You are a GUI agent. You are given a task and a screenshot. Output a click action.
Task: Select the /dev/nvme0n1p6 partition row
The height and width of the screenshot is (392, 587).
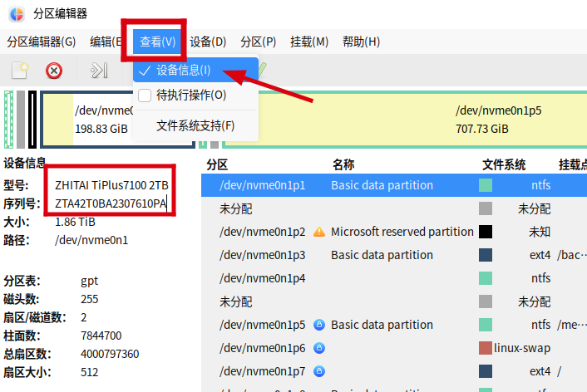coord(394,348)
